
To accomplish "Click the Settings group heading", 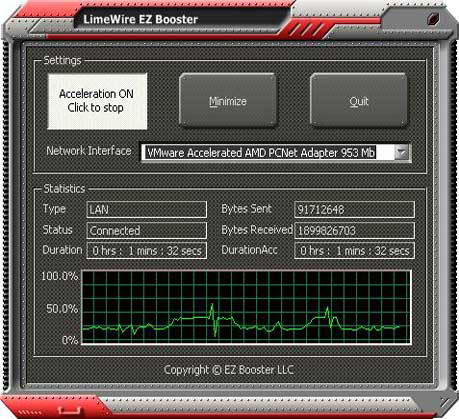I will (x=62, y=60).
